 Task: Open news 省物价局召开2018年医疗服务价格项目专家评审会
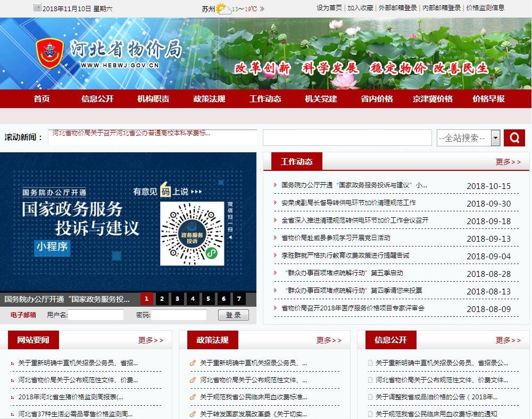[353, 308]
